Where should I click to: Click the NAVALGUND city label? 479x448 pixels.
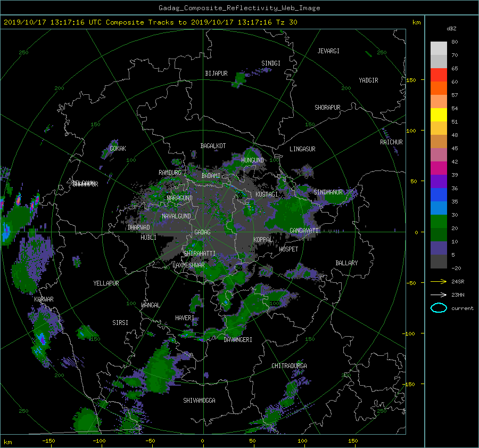click(176, 216)
